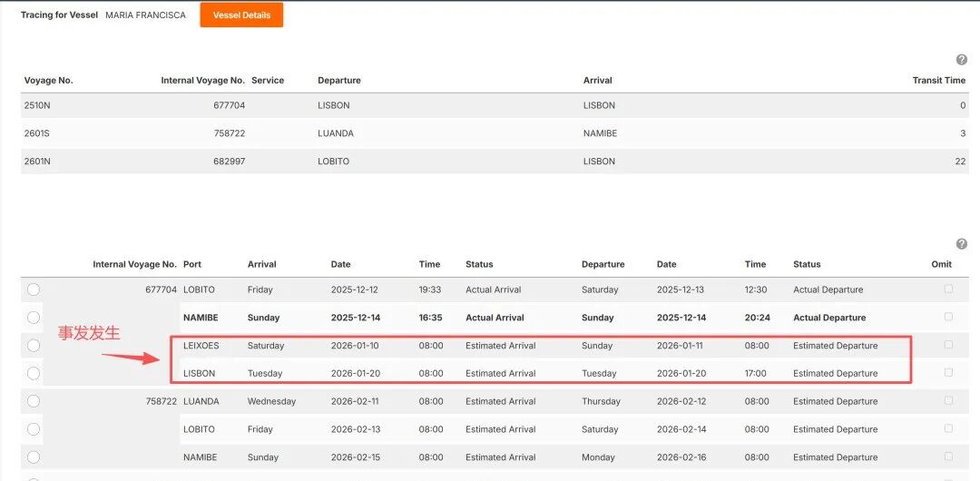Image resolution: width=980 pixels, height=481 pixels.
Task: Toggle Omit checkbox for the LEIXOES row
Action: click(949, 345)
